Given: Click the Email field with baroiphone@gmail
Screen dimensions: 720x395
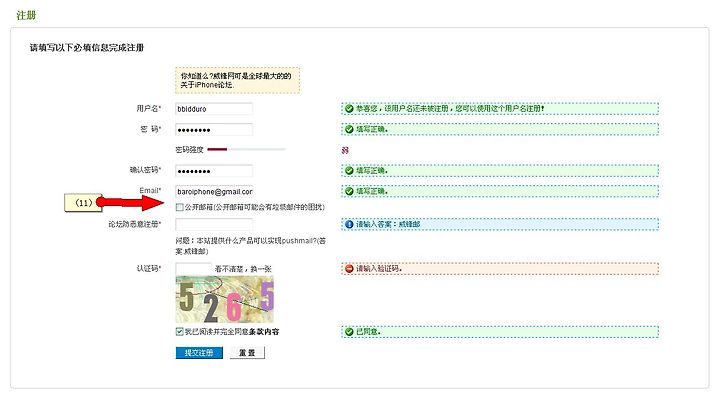Looking at the screenshot, I should pos(214,192).
